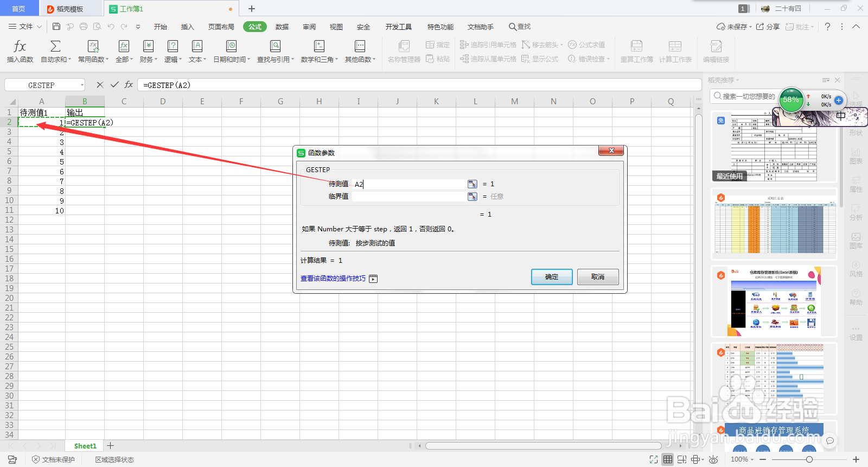
Task: Click the zoom in plus button
Action: [856, 459]
